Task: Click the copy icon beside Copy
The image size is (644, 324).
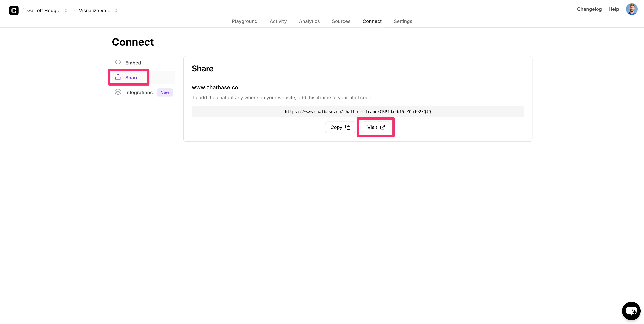Action: coord(348,127)
